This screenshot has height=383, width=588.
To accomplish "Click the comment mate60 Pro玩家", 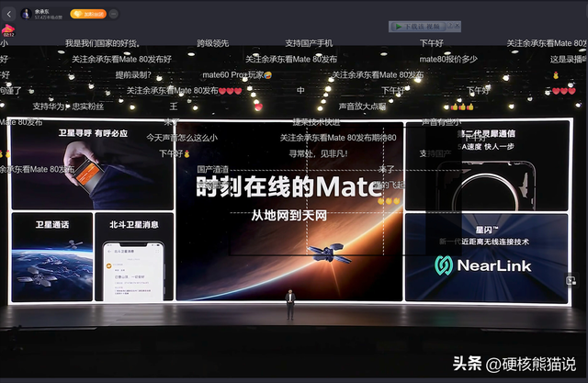I will [237, 75].
